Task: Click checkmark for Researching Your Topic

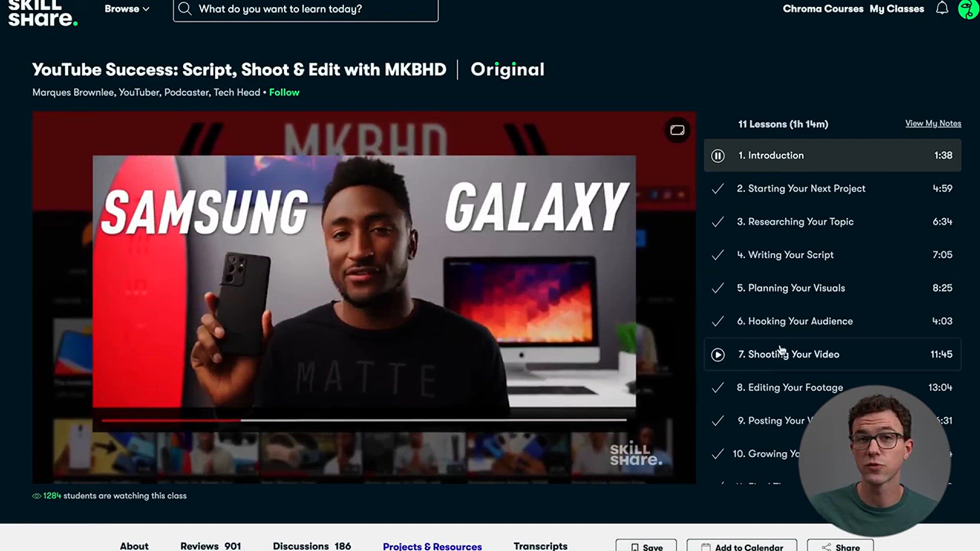Action: (x=718, y=222)
